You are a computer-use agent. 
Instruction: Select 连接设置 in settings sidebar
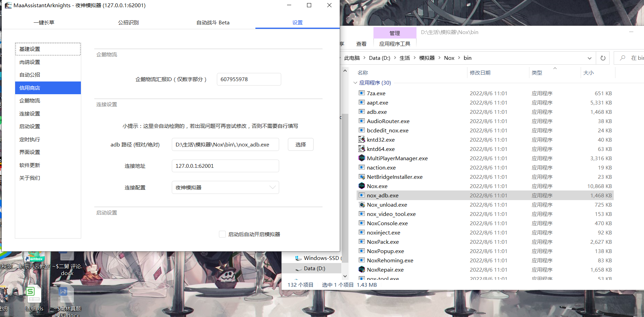coord(48,113)
